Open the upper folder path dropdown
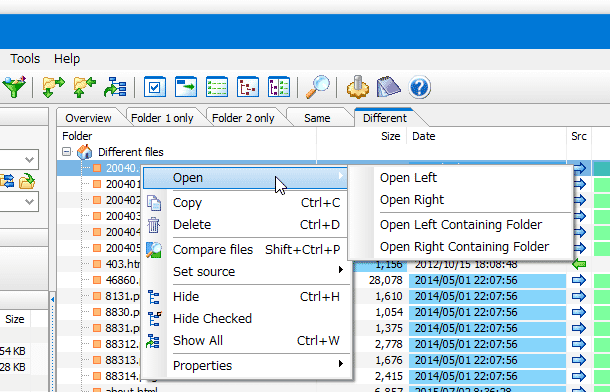Viewport: 610px width, 392px height. pyautogui.click(x=30, y=159)
